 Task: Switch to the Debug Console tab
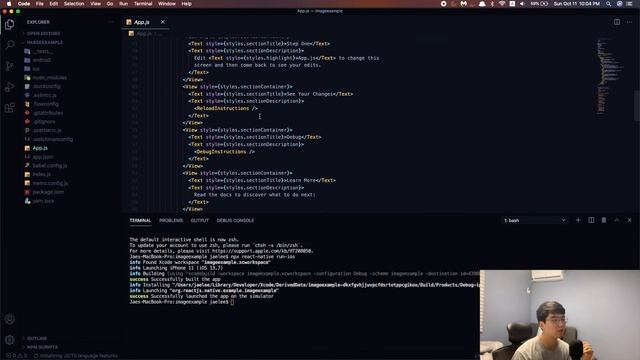[x=235, y=220]
